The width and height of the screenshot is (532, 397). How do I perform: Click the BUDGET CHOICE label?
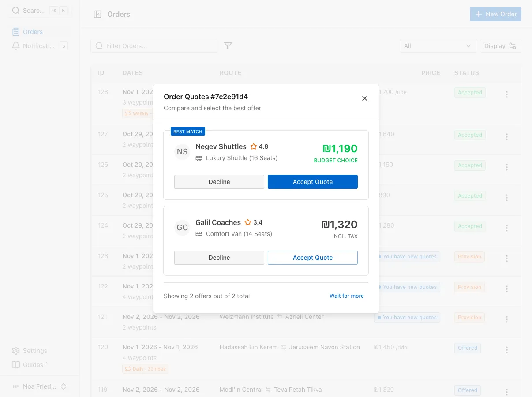coord(336,161)
